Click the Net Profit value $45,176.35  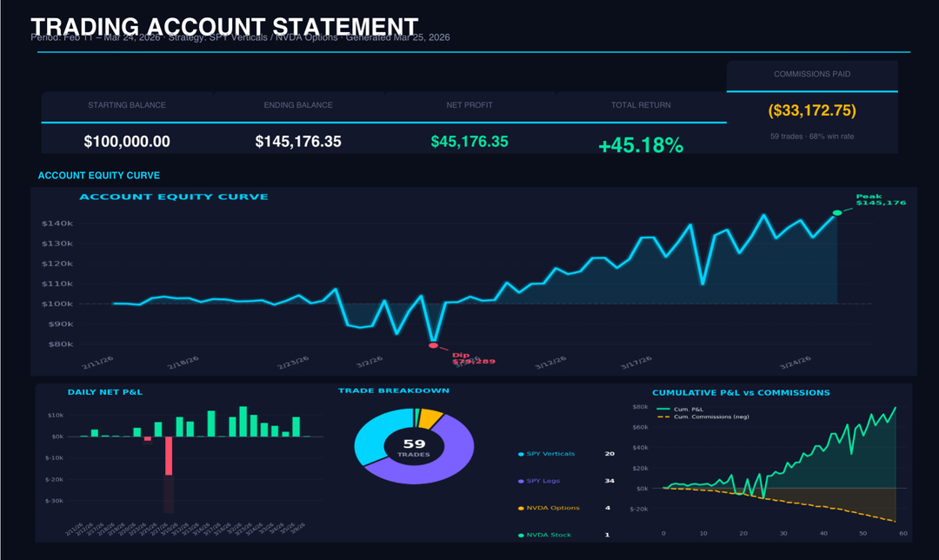pyautogui.click(x=469, y=142)
